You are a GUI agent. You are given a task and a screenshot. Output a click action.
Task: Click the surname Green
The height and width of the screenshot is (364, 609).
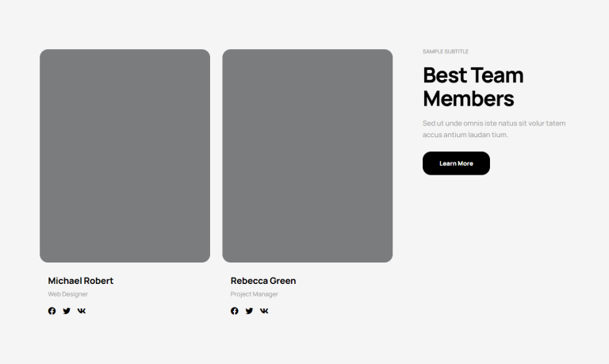(x=282, y=281)
